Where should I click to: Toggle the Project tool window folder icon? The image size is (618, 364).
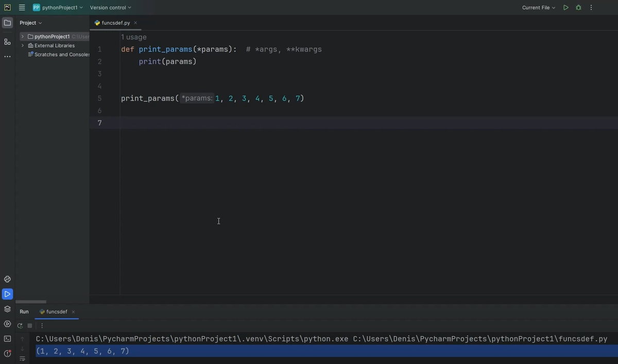(x=7, y=23)
